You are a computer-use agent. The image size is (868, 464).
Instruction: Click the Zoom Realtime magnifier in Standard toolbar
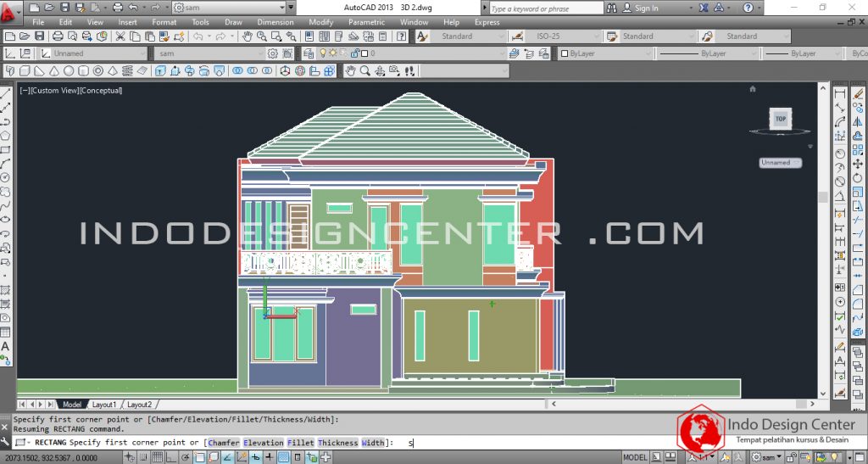261,36
